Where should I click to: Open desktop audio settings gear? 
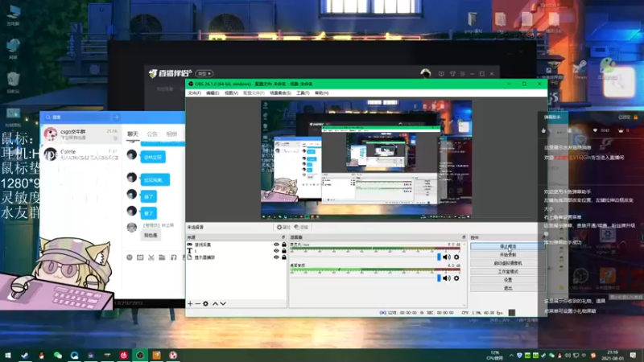456,278
